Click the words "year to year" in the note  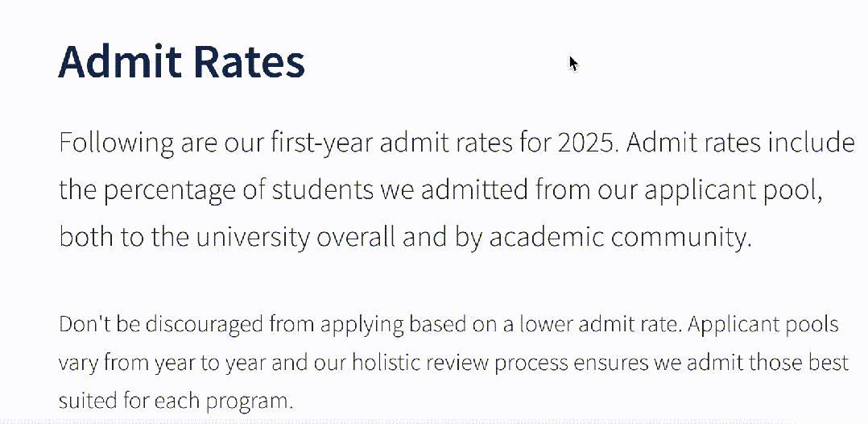[201, 364]
